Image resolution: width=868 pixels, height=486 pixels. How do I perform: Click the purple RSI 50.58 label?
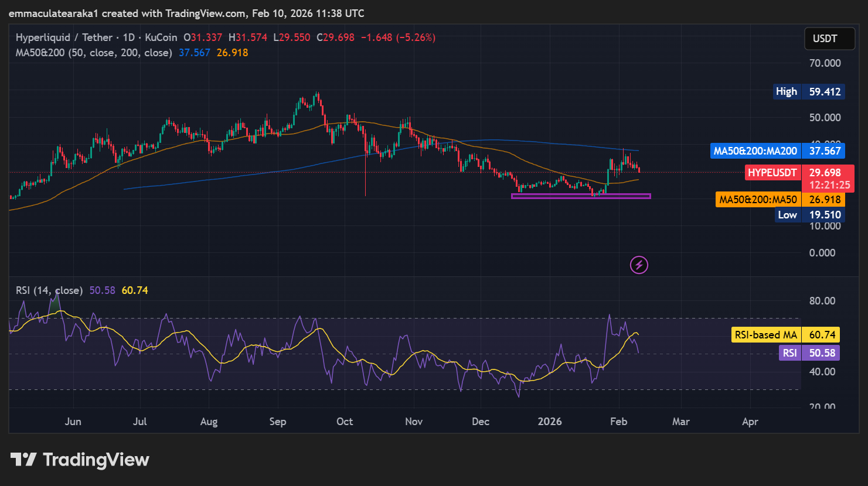click(809, 352)
